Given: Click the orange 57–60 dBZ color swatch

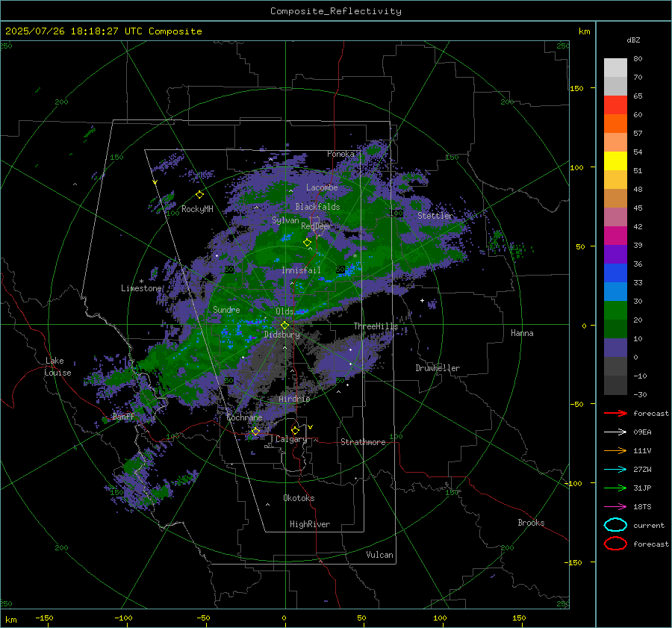Looking at the screenshot, I should click(x=615, y=124).
